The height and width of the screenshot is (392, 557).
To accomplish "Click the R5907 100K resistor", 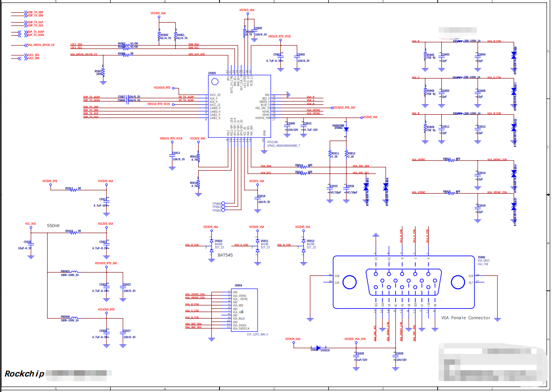I will pos(103,71).
